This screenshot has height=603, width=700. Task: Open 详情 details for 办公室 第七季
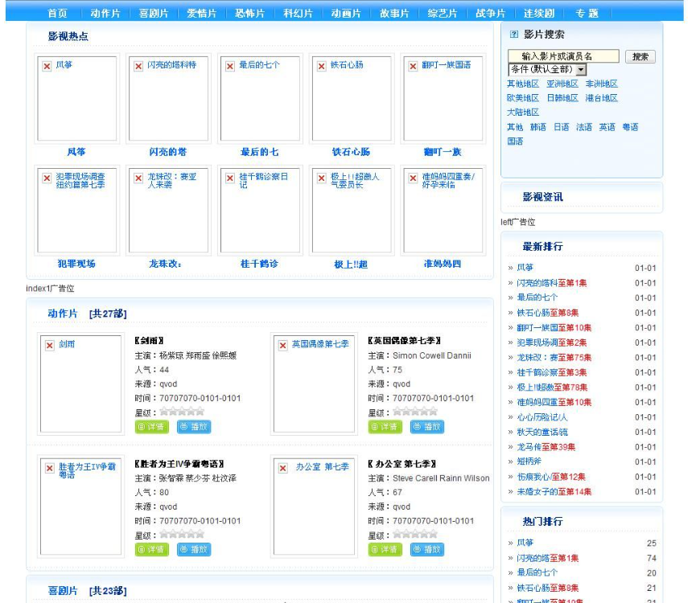385,550
